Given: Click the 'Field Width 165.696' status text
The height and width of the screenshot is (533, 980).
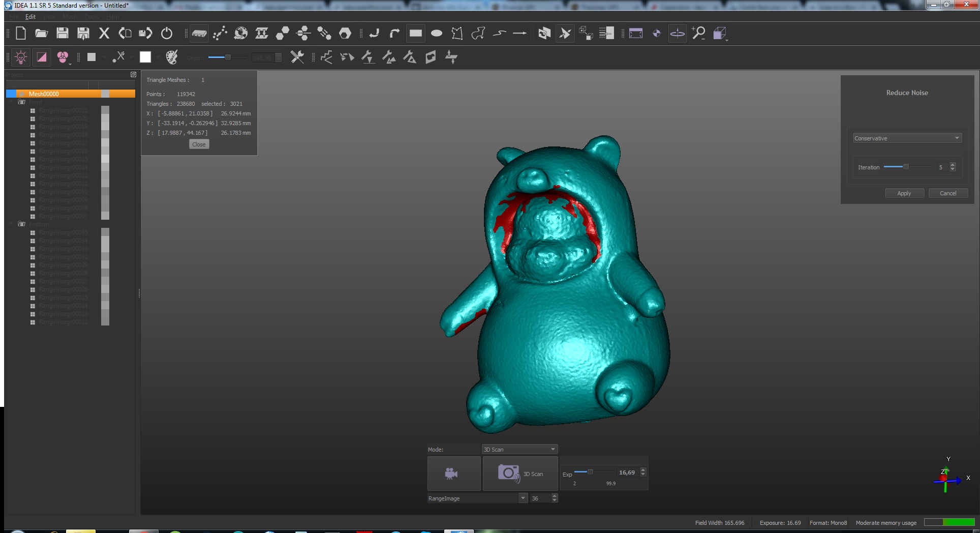Looking at the screenshot, I should point(720,523).
